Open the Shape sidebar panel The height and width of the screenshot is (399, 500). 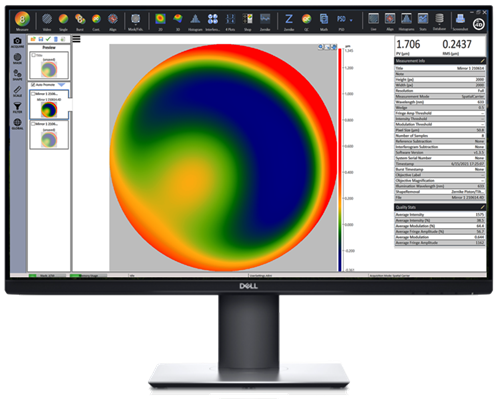point(17,75)
